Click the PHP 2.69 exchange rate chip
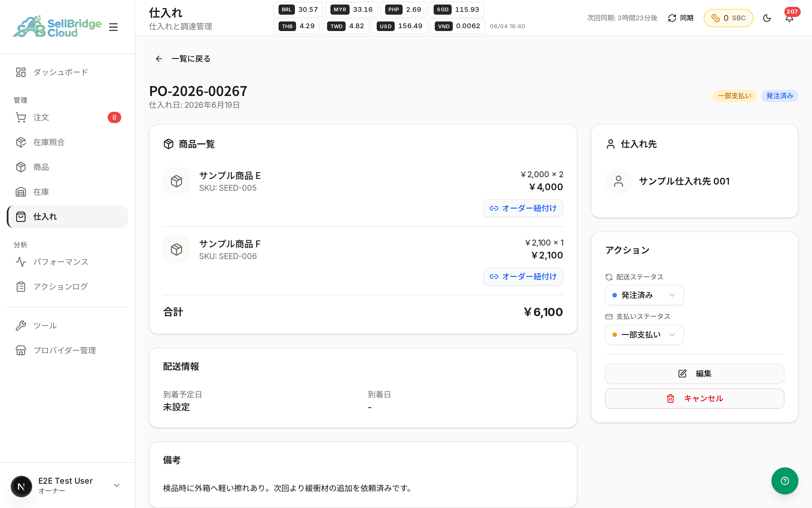The image size is (812, 508). pyautogui.click(x=403, y=9)
